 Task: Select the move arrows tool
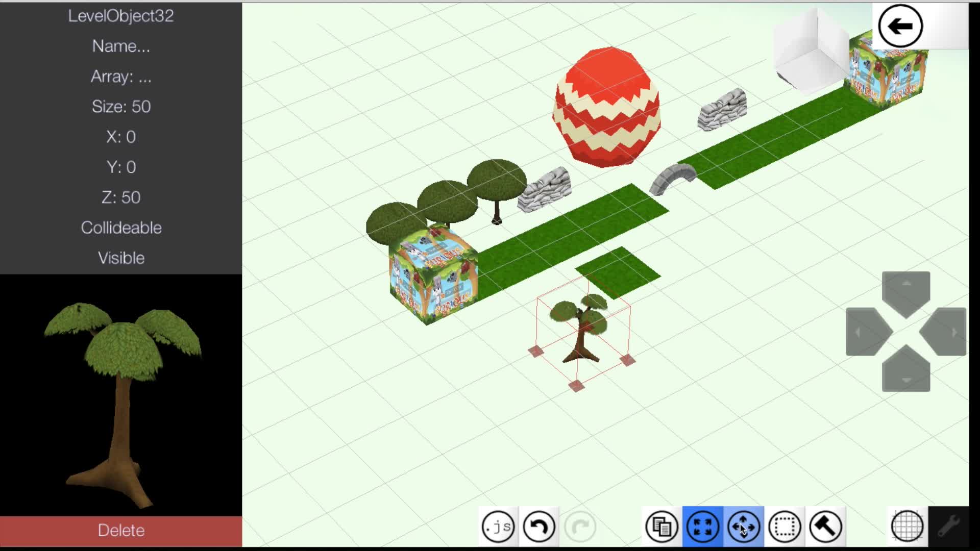coord(743,527)
